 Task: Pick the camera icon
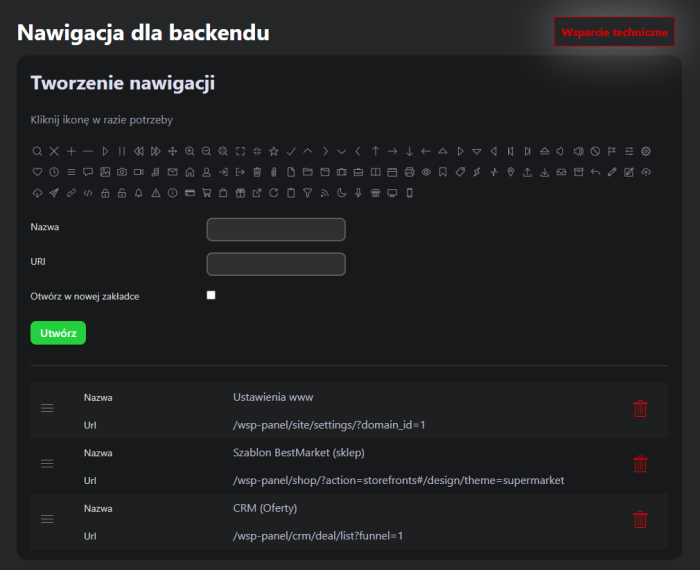coord(122,172)
